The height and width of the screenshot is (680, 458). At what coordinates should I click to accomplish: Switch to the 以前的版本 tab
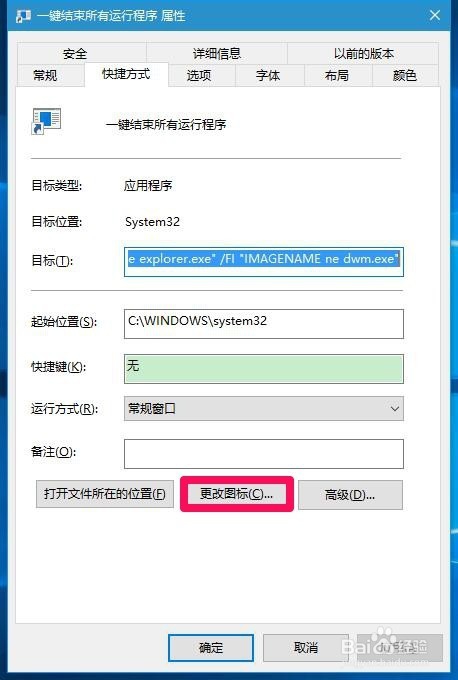tap(363, 54)
